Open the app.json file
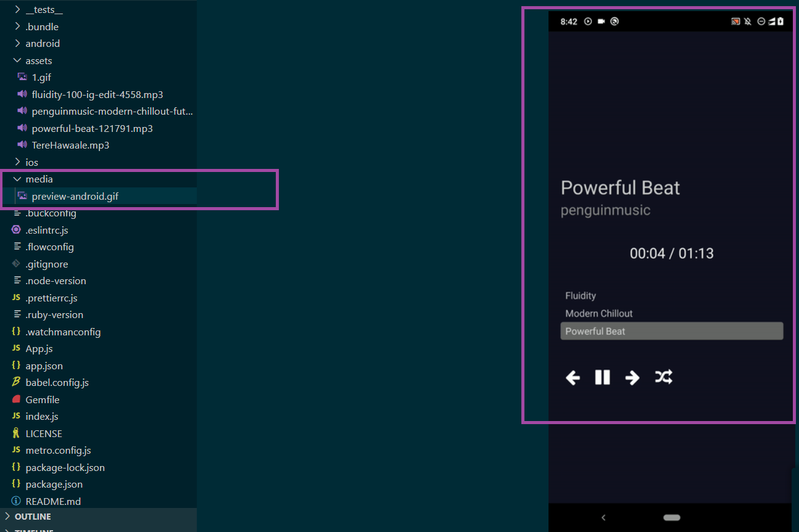 click(x=44, y=366)
